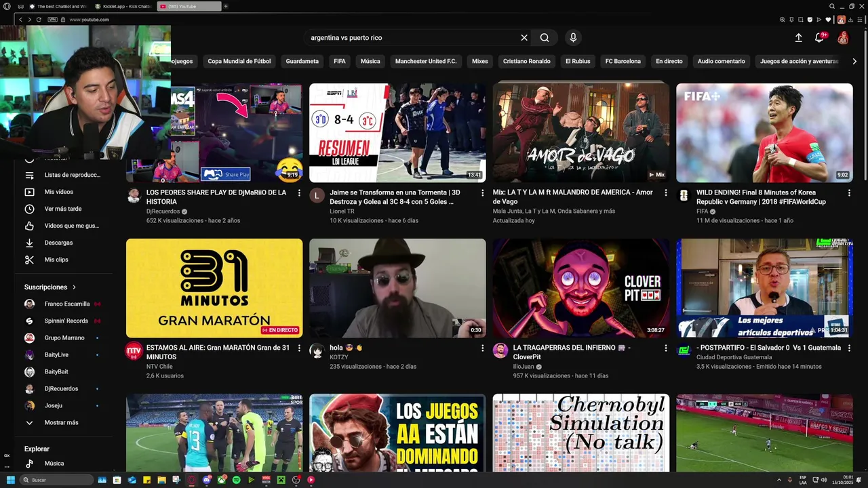The height and width of the screenshot is (488, 868).
Task: Click the Windows Start button
Action: (x=10, y=480)
